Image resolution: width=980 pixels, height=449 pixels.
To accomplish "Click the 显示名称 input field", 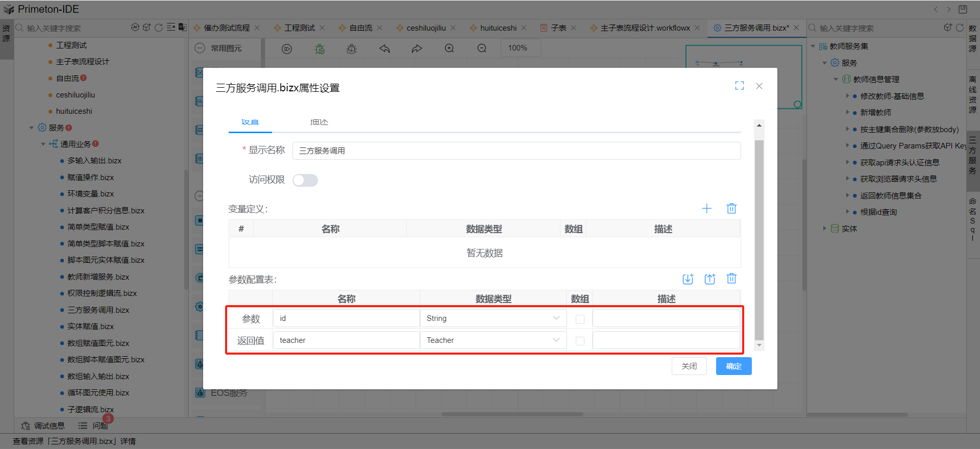I will 516,151.
